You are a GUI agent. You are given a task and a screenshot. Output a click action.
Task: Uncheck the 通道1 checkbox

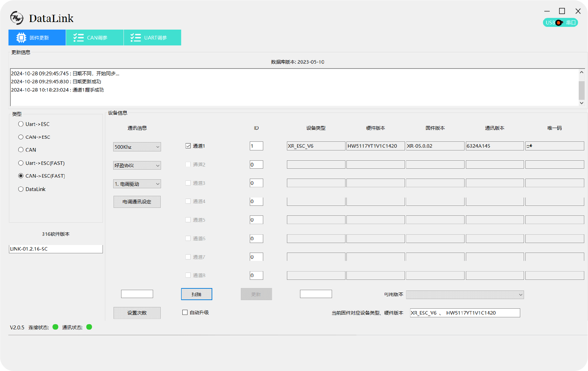[x=188, y=146]
